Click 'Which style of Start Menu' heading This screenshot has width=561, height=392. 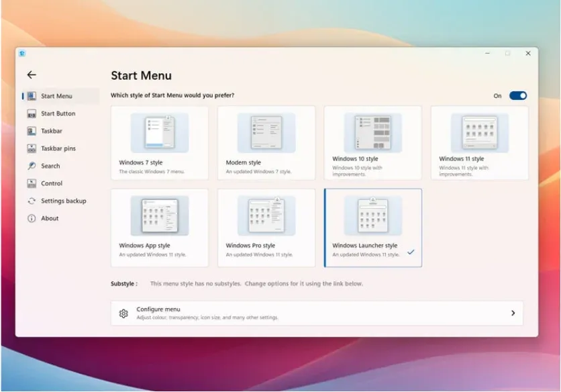coord(172,95)
